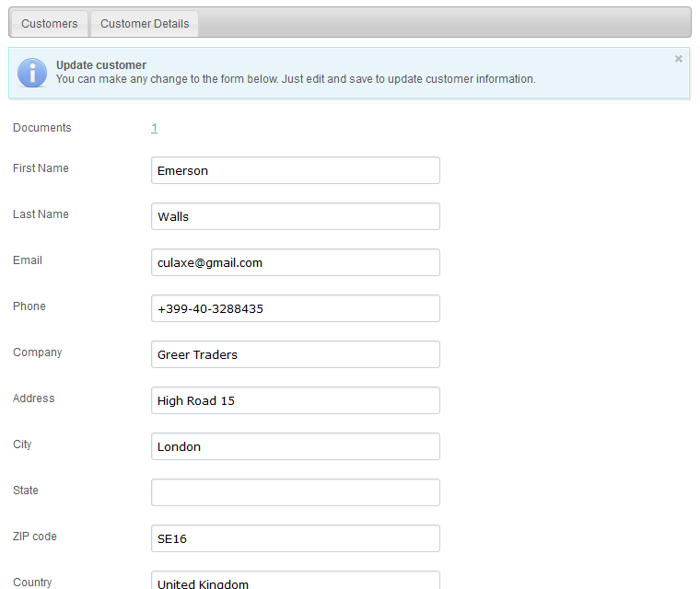This screenshot has height=589, width=700.
Task: Click the Address label
Action: (34, 398)
